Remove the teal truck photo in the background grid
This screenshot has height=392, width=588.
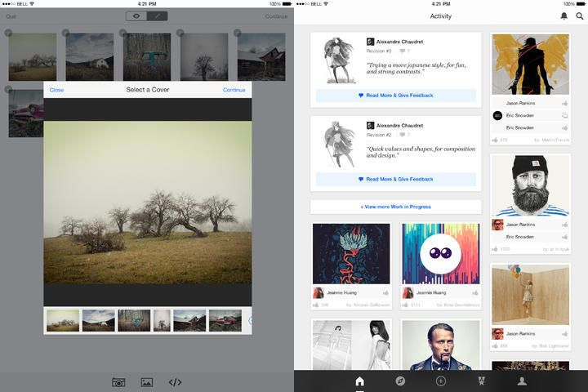[x=122, y=33]
